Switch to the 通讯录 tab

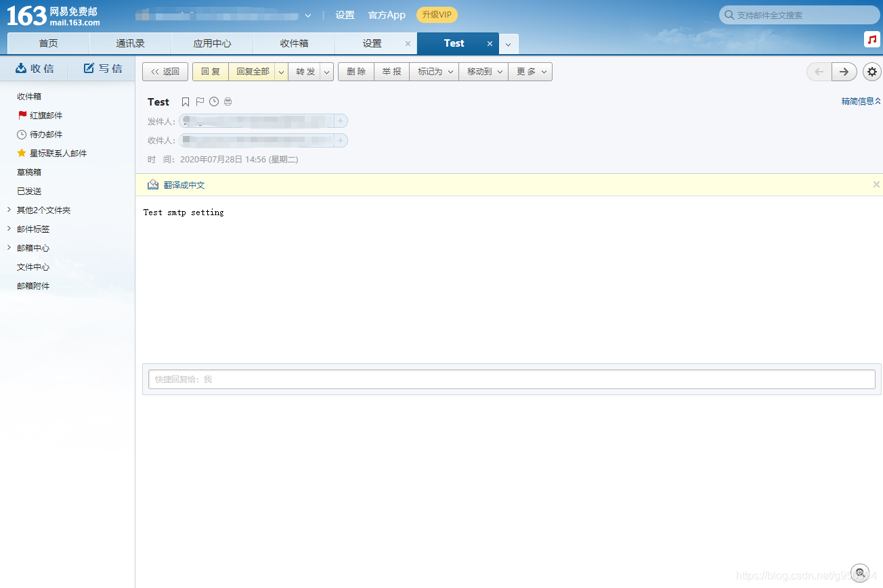coord(130,43)
